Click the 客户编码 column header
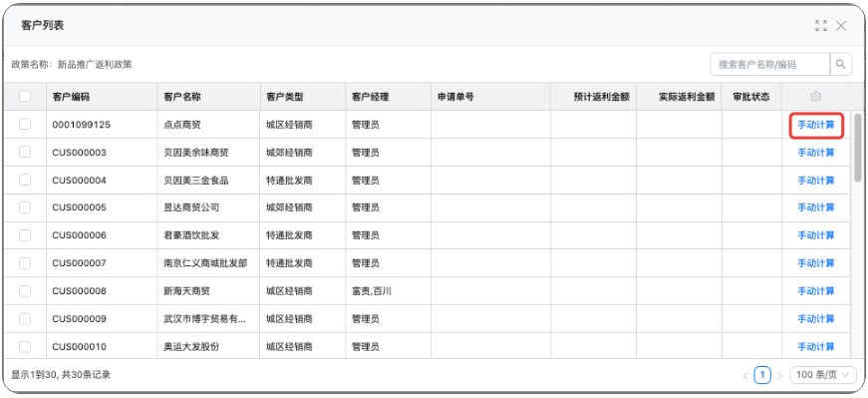868x398 pixels. pyautogui.click(x=71, y=97)
